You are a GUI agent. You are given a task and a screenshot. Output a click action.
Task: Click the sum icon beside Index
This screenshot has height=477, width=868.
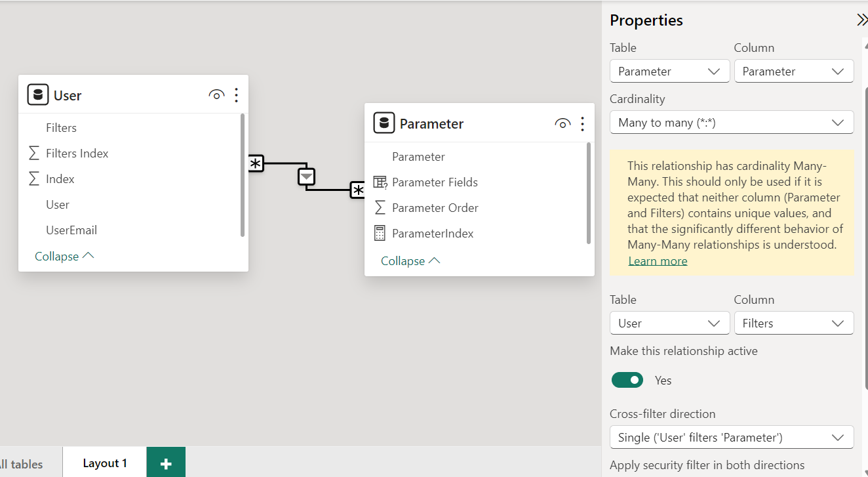(34, 178)
